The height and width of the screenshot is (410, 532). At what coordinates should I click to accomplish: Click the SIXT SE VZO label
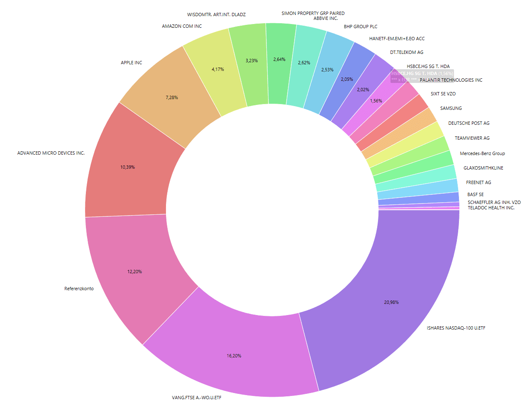[x=443, y=94]
